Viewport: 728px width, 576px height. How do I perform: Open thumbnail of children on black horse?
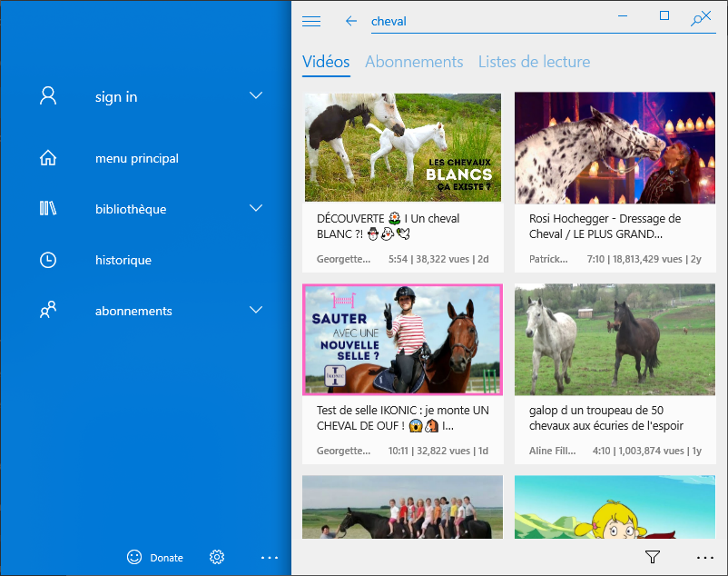402,507
